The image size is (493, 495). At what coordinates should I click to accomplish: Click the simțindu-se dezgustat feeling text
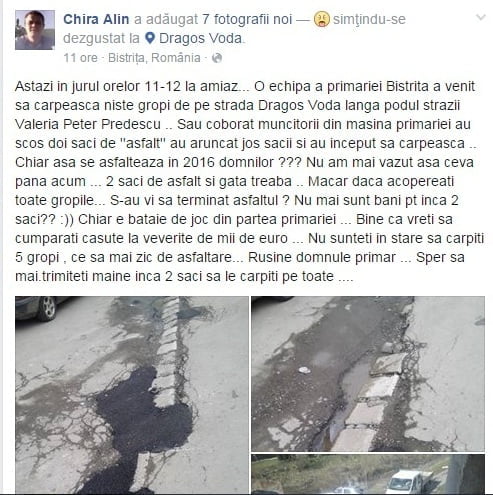coord(234,29)
